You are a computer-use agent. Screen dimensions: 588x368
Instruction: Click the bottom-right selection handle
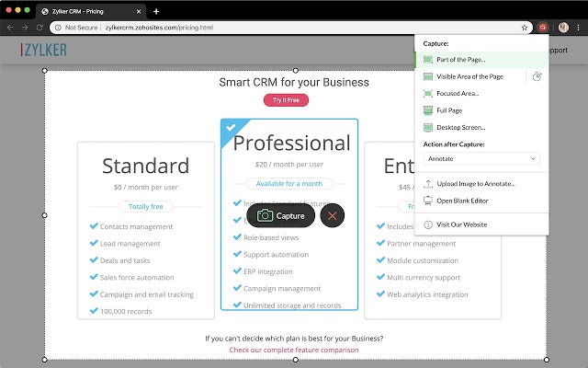pos(547,360)
